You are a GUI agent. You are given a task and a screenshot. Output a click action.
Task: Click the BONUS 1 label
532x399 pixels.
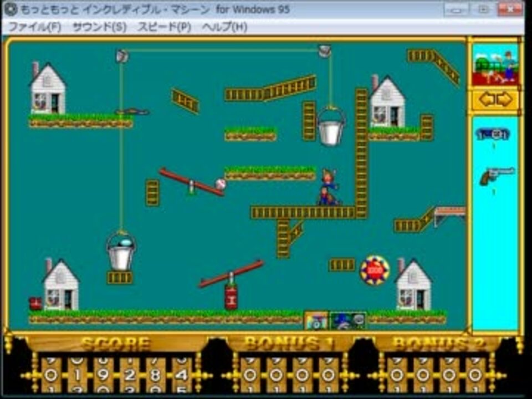(290, 344)
